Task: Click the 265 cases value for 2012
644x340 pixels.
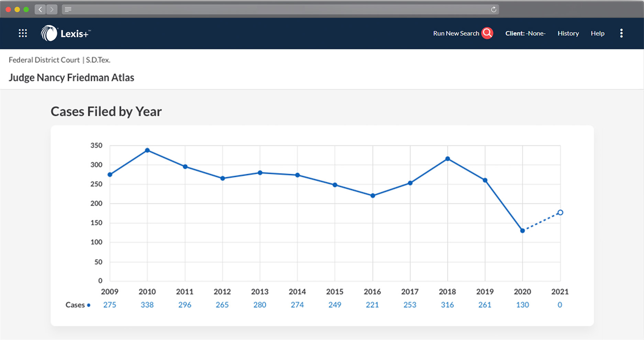Action: [222, 305]
